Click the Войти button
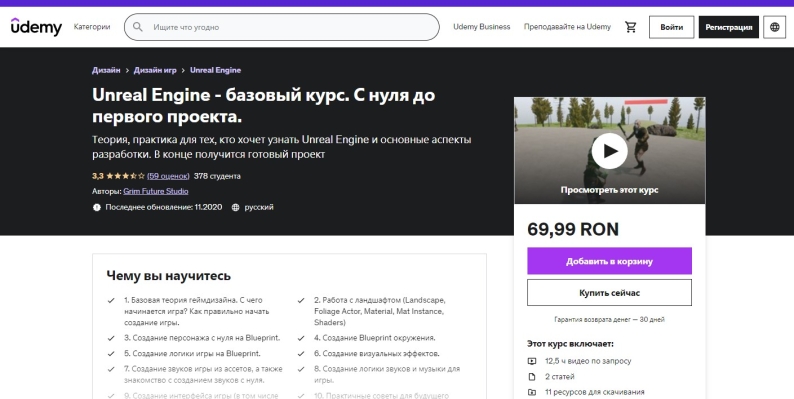794x399 pixels. [x=671, y=27]
